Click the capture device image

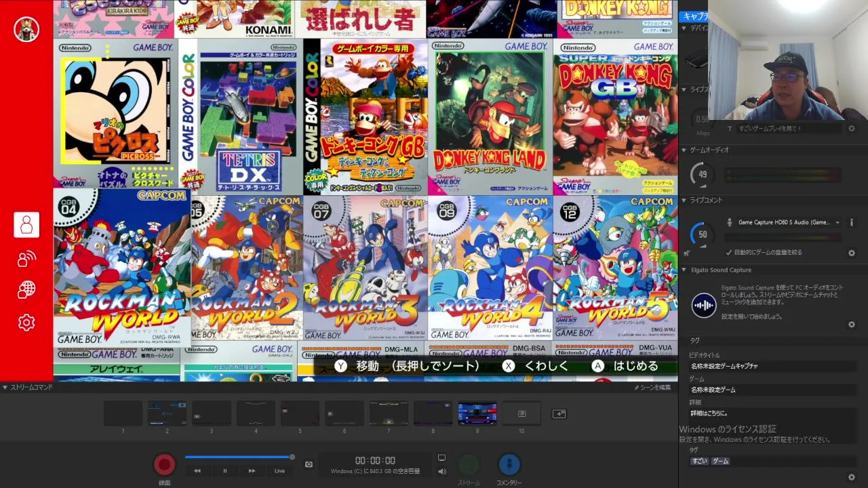tap(695, 61)
